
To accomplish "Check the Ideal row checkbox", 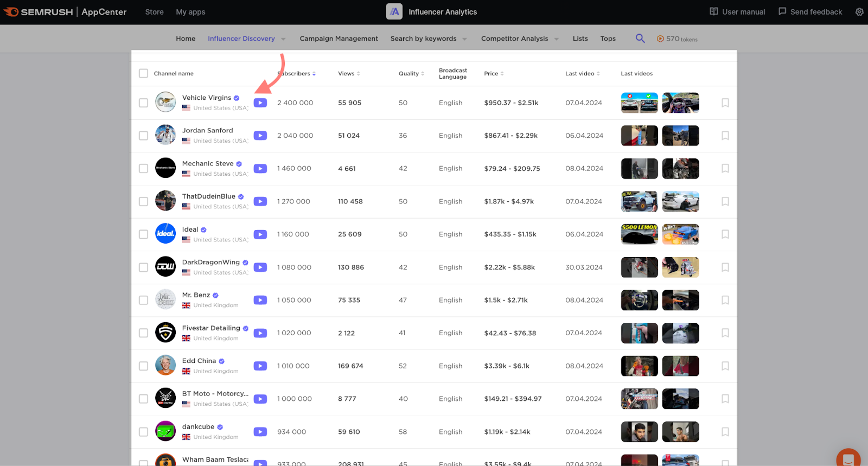I will [143, 234].
